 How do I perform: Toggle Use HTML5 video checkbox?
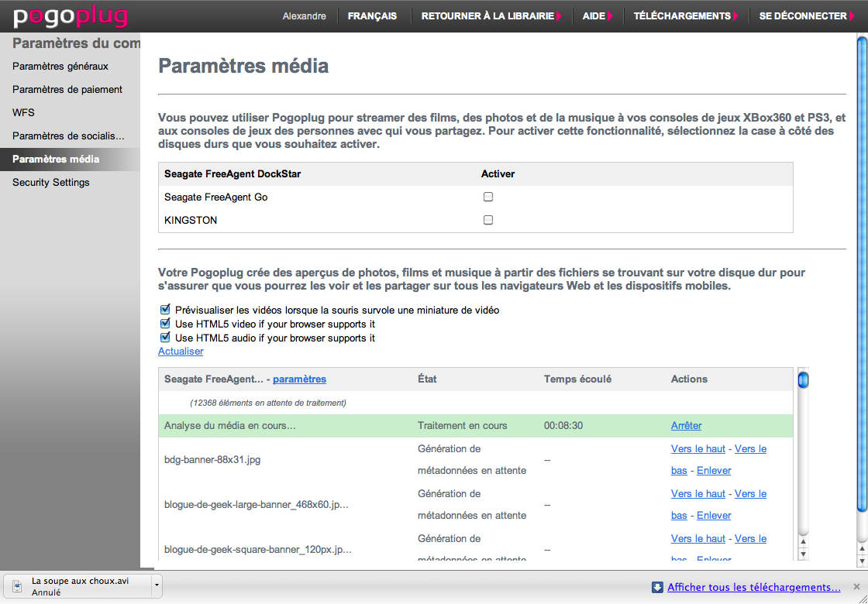[164, 324]
